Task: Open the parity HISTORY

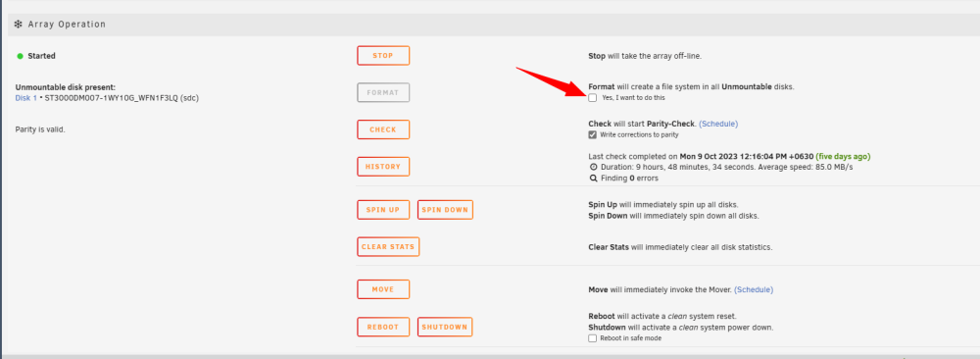Action: click(383, 167)
